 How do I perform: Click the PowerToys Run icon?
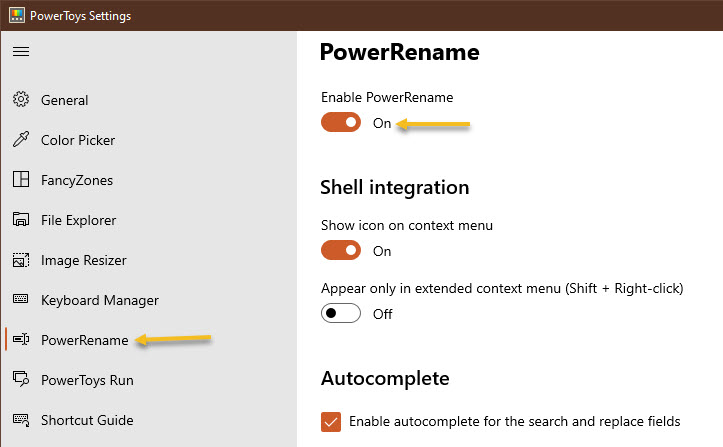pyautogui.click(x=20, y=380)
